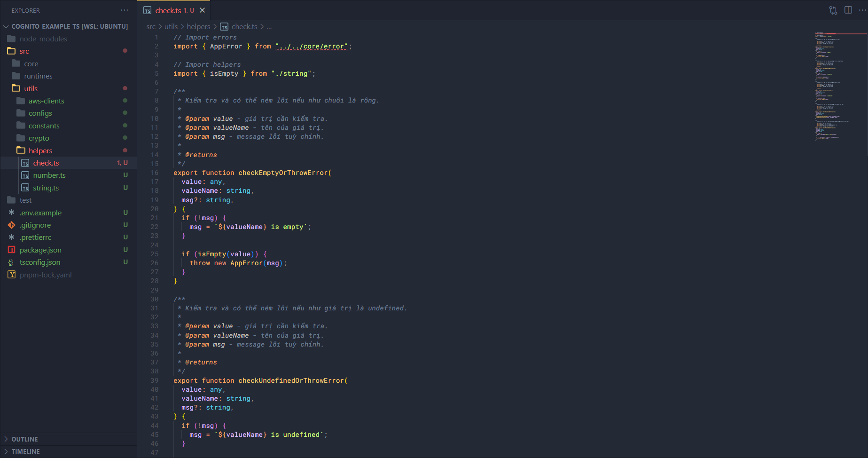Open Explorer views and more actions menu
868x458 pixels.
point(124,10)
